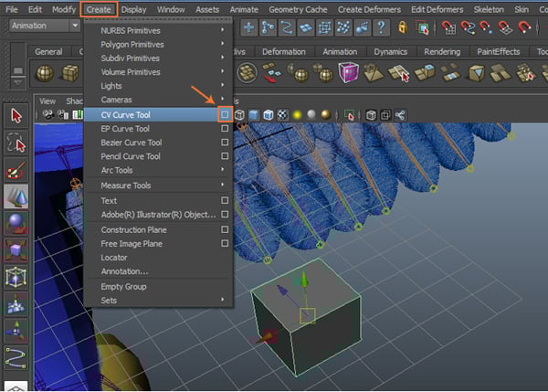Open the Skeleton menu
Image resolution: width=548 pixels, height=392 pixels.
click(x=489, y=9)
